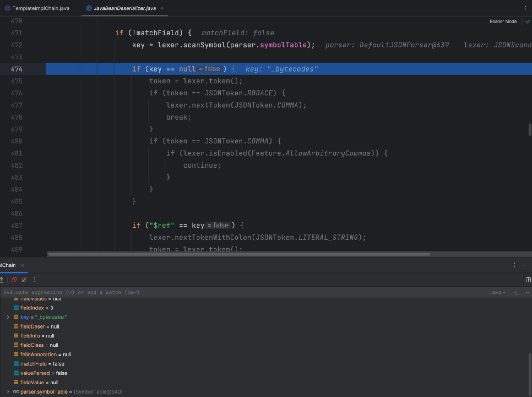The width and height of the screenshot is (532, 397).
Task: Toggle Mute Breakpoints icon
Action: pyautogui.click(x=24, y=280)
